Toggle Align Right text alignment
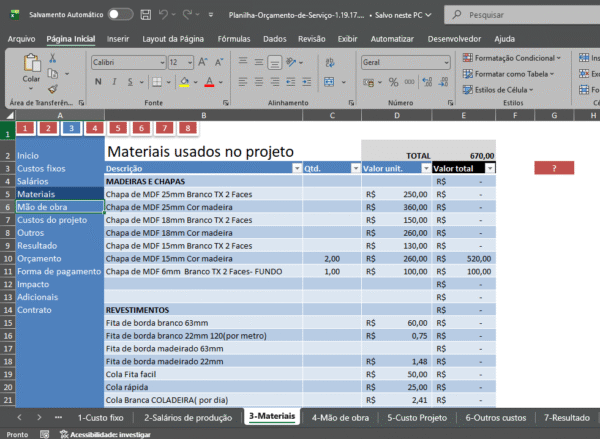The image size is (600, 439). [274, 82]
